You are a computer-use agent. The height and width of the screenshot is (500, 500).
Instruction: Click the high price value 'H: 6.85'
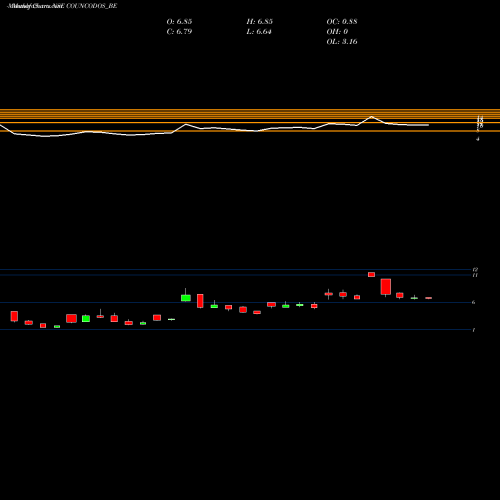260,22
